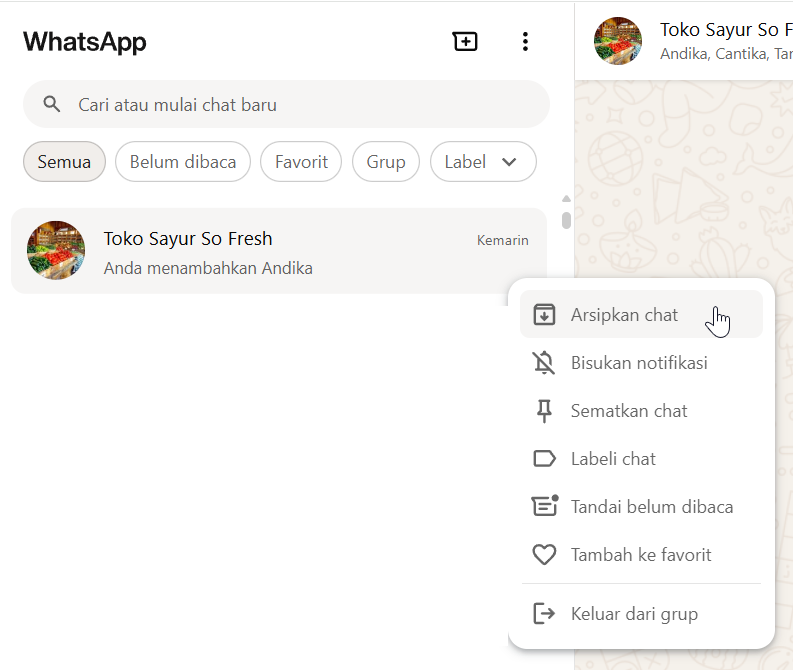
Task: Click the label tag icon
Action: click(x=544, y=459)
